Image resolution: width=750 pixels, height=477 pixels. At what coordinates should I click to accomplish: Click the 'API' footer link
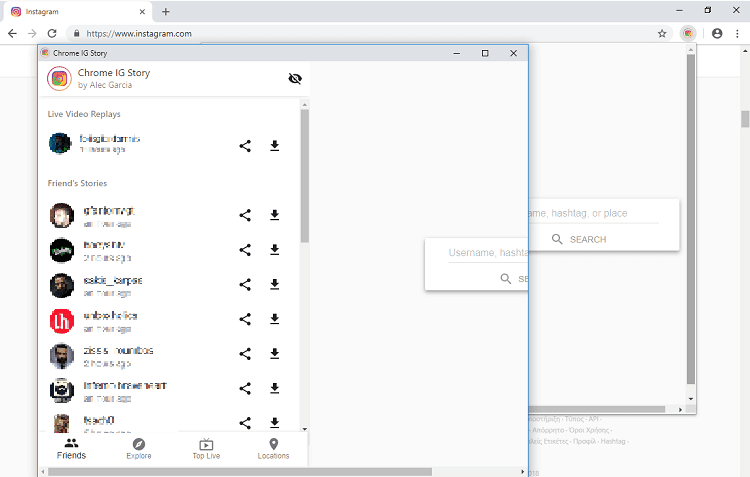point(593,419)
